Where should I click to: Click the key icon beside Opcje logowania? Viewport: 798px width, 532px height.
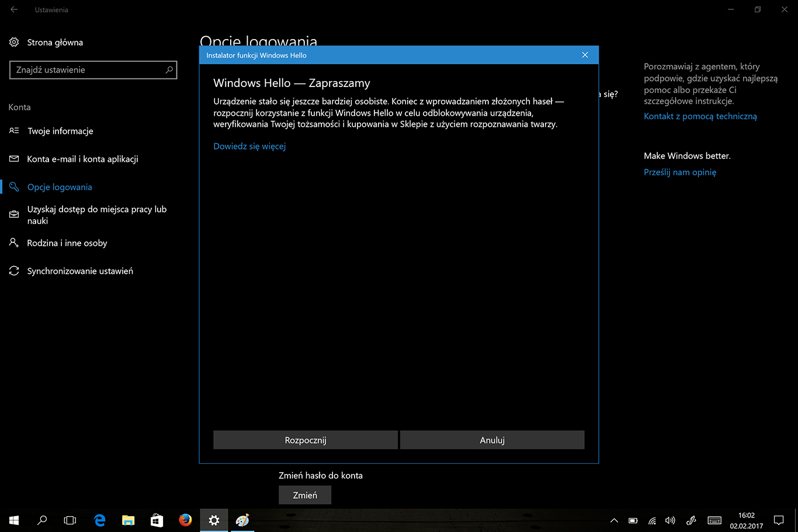14,187
